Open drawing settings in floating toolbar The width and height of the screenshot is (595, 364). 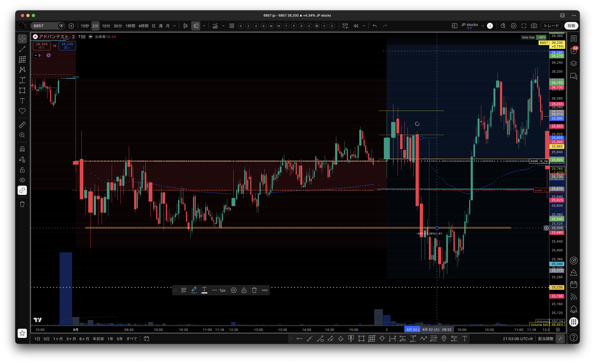[234, 290]
